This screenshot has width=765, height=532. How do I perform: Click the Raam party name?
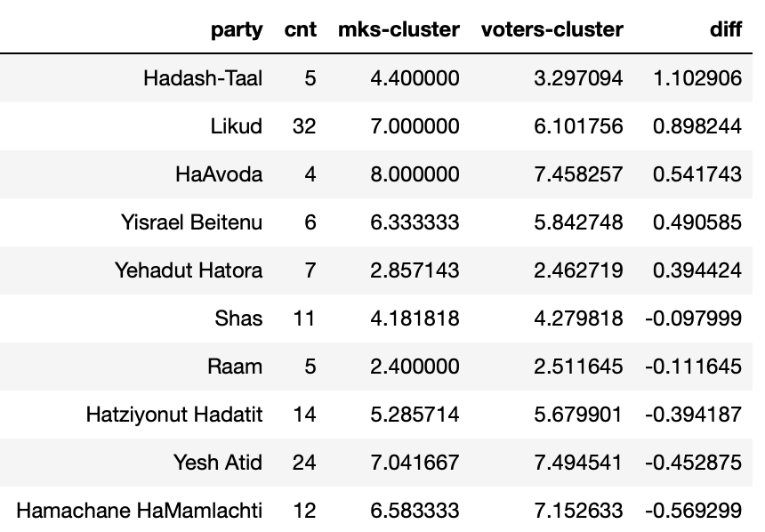pos(235,367)
